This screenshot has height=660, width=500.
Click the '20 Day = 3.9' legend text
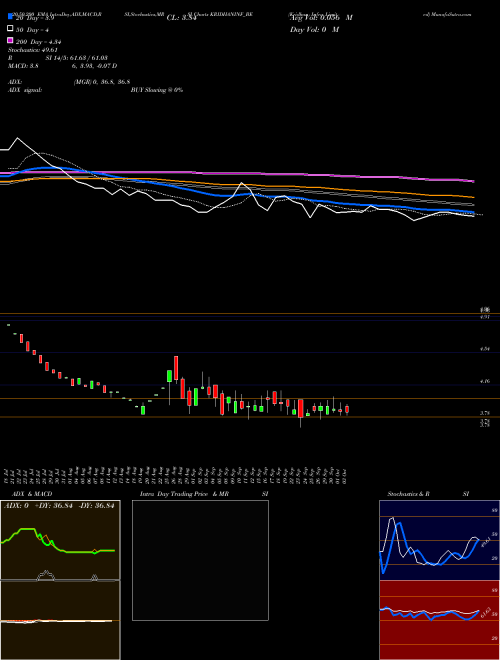point(35,18)
